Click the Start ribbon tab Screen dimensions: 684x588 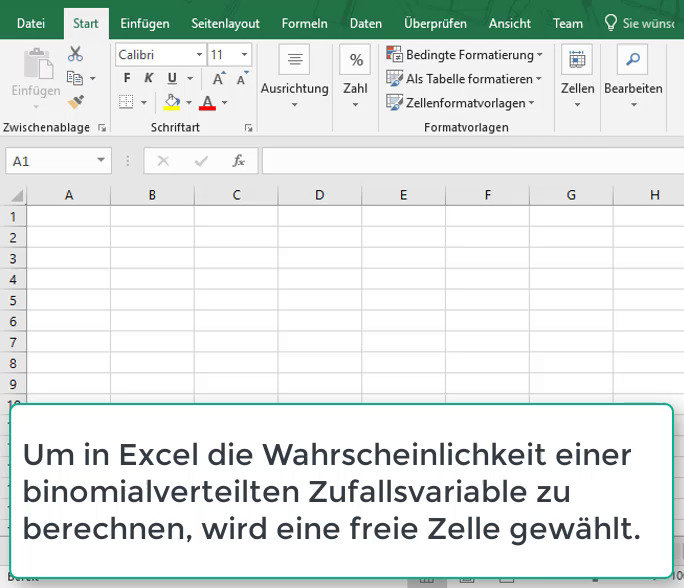pos(86,23)
